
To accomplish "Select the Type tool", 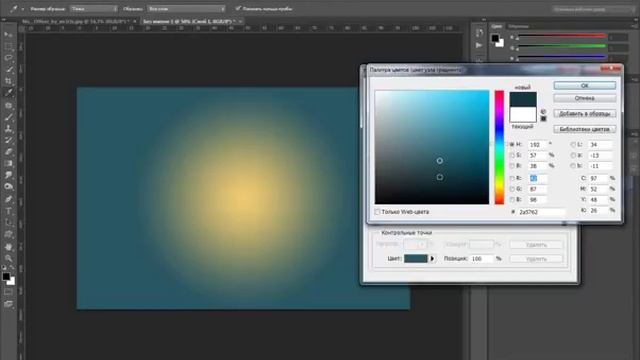I will [8, 211].
